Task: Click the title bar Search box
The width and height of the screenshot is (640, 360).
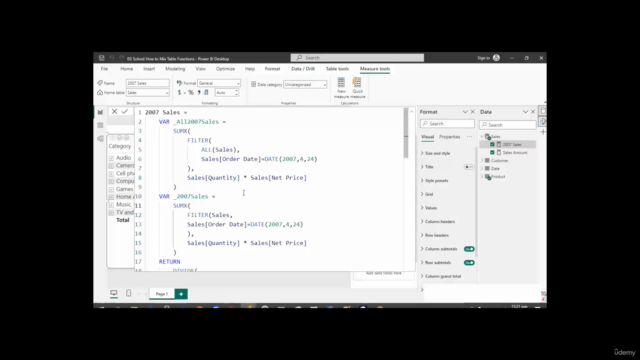Action: tap(357, 58)
